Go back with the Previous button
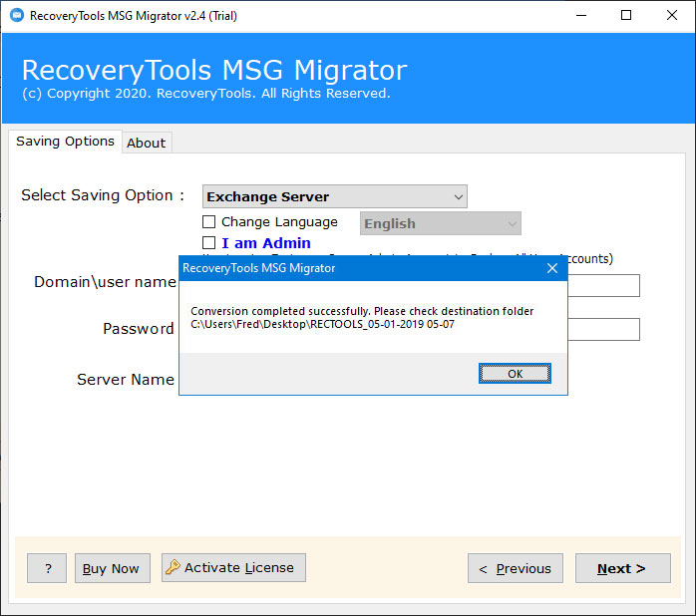The image size is (696, 616). click(x=516, y=568)
